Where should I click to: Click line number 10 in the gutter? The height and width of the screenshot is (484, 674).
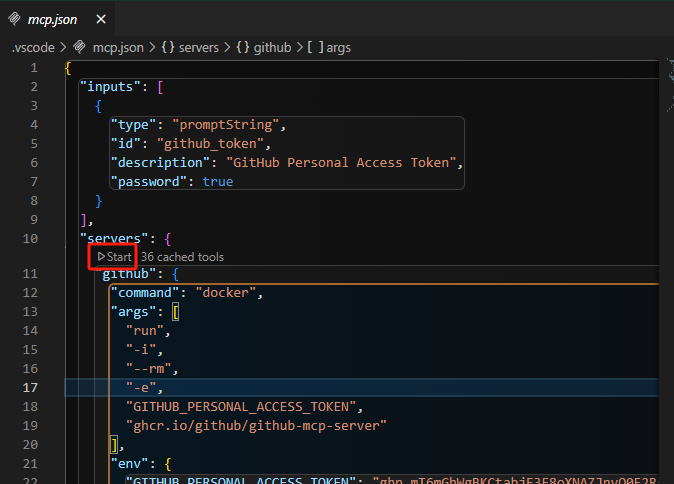(30, 239)
